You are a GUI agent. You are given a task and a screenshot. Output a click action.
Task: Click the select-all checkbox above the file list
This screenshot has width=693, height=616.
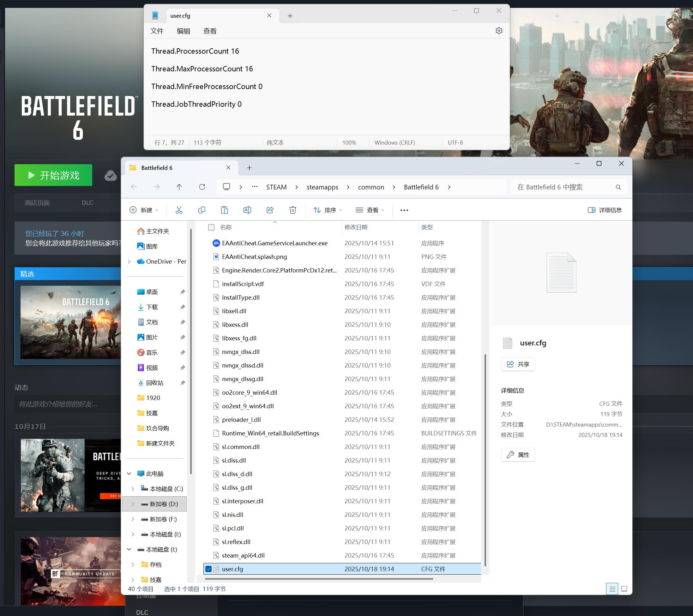tap(211, 227)
